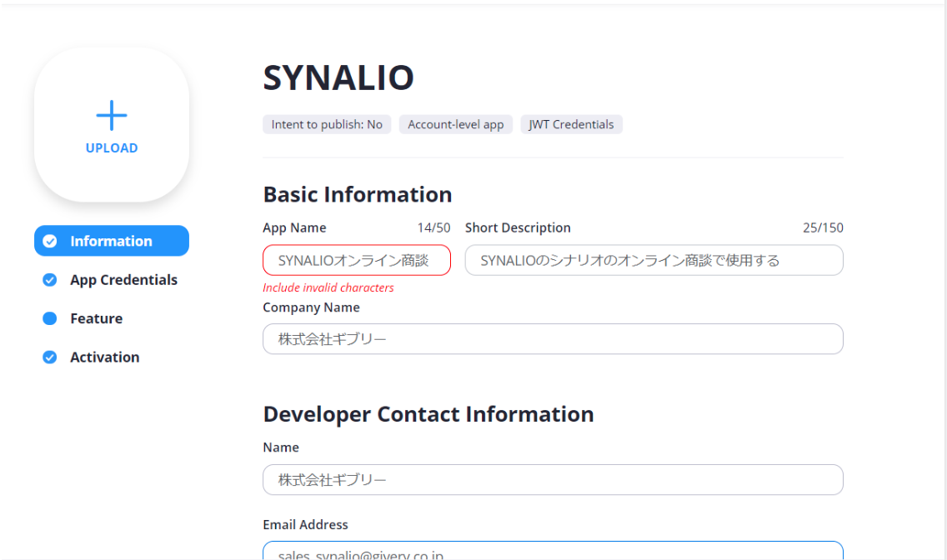
Task: Click the plus icon to upload app image
Action: [x=112, y=115]
